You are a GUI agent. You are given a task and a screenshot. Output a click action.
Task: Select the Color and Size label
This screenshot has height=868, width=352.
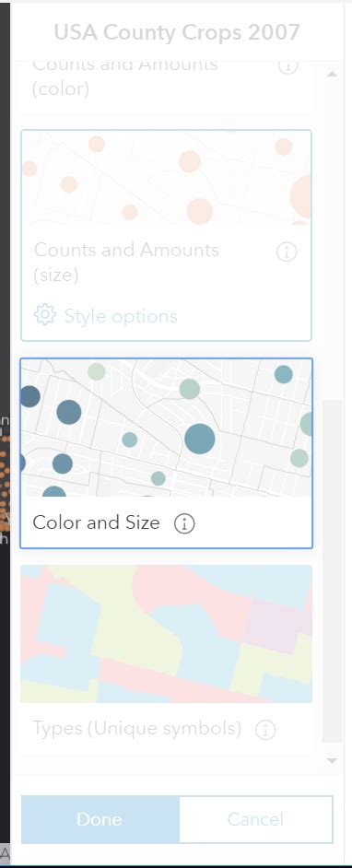(x=97, y=522)
